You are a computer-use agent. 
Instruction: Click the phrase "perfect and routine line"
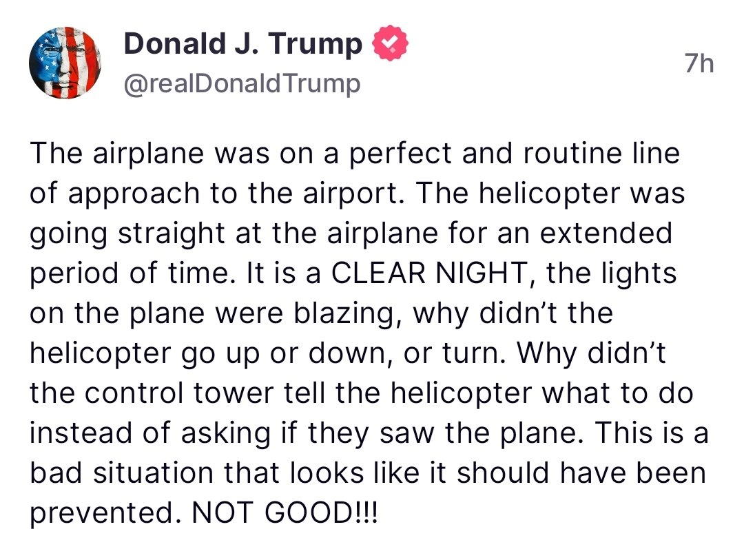click(x=515, y=154)
